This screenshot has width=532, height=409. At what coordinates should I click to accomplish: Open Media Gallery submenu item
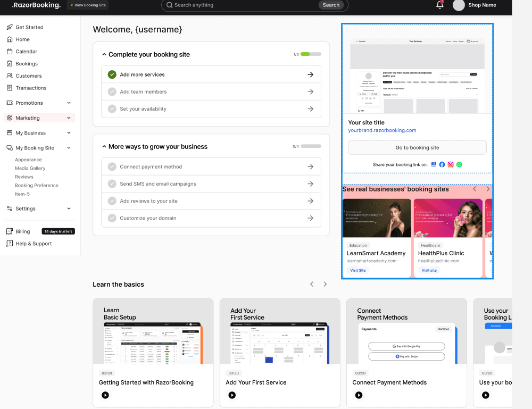(x=30, y=168)
